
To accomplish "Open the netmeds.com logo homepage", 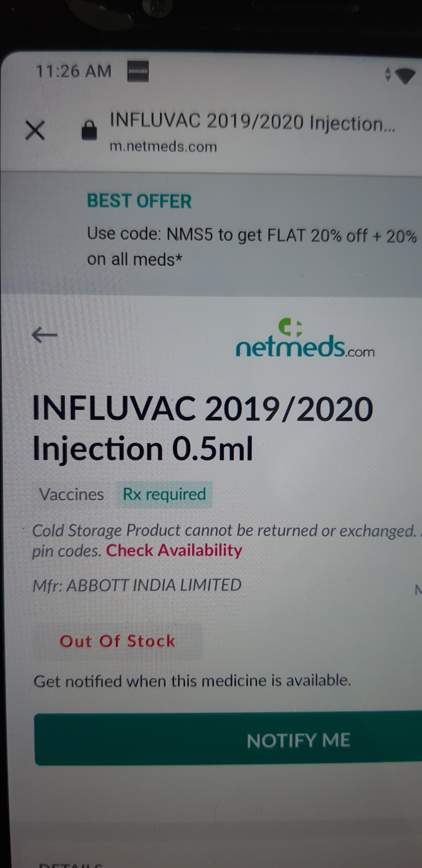I will (304, 338).
